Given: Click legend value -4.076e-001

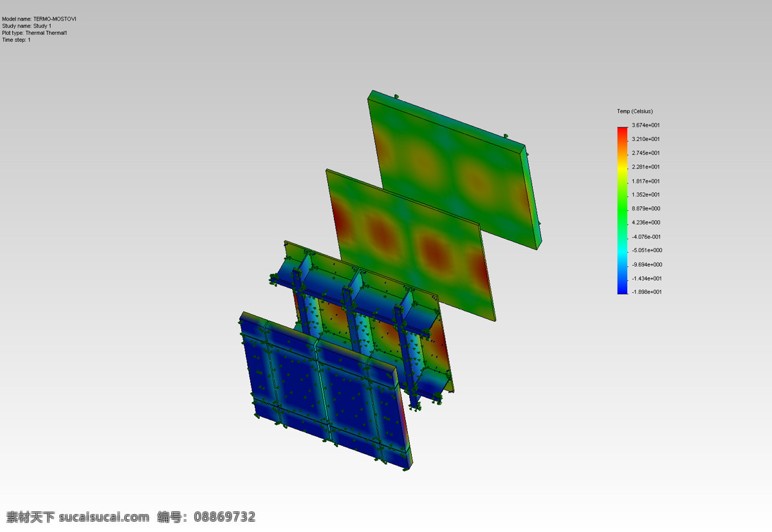Looking at the screenshot, I should [647, 237].
